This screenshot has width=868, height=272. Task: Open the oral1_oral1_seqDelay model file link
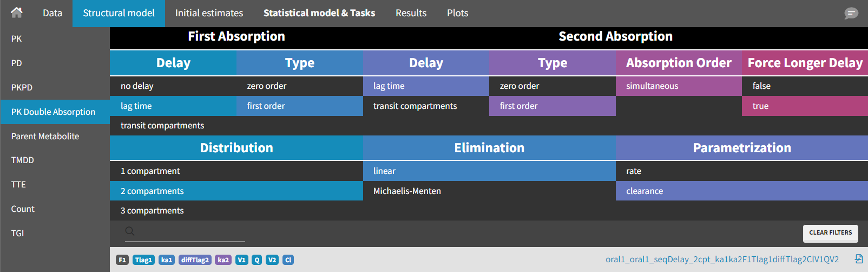[x=722, y=260]
